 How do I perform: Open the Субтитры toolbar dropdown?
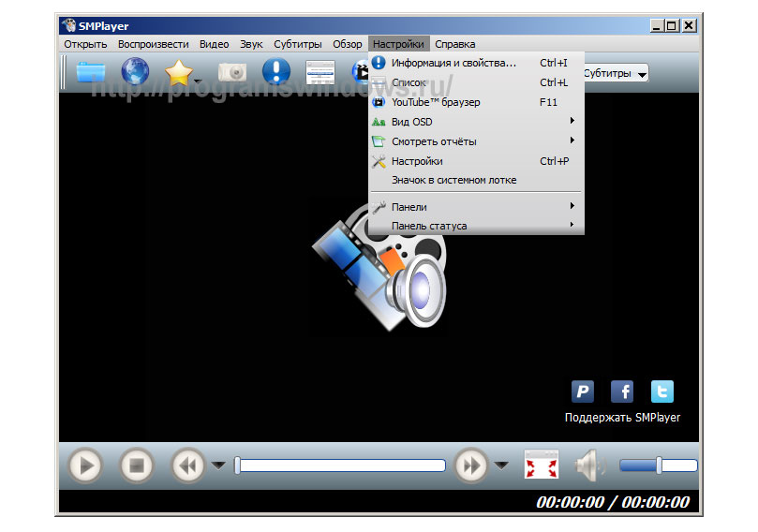pos(615,73)
